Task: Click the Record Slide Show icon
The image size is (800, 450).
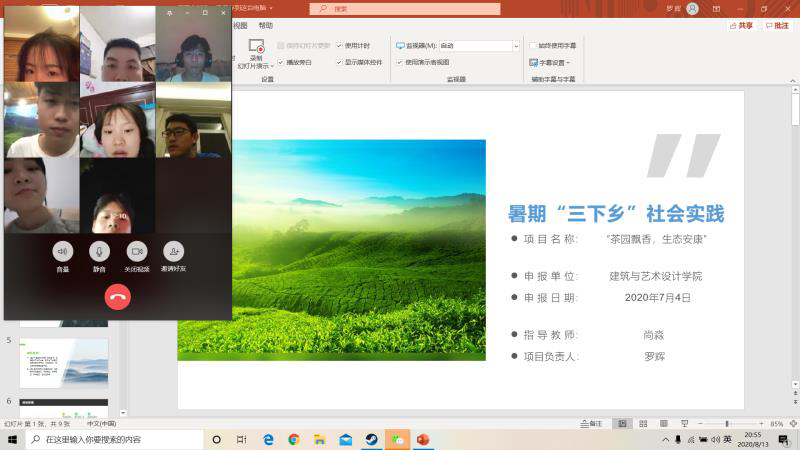Action: tap(256, 48)
